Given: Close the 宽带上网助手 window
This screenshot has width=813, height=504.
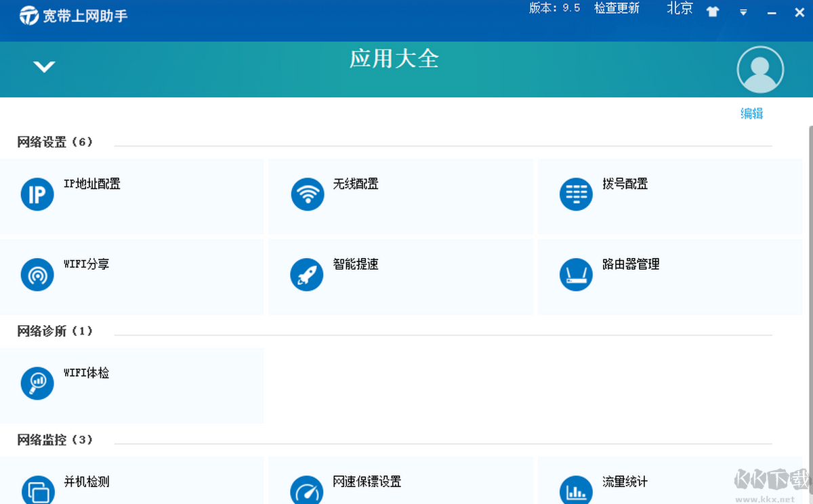Looking at the screenshot, I should (x=799, y=12).
